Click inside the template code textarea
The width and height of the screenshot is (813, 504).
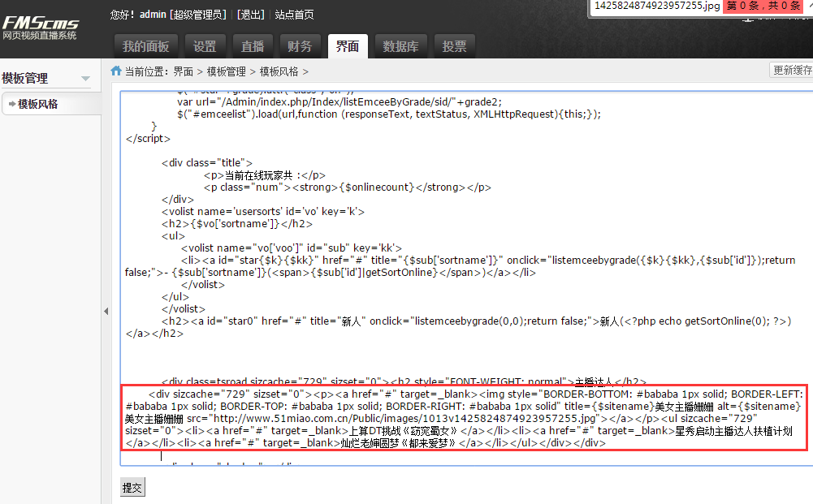pyautogui.click(x=467, y=278)
